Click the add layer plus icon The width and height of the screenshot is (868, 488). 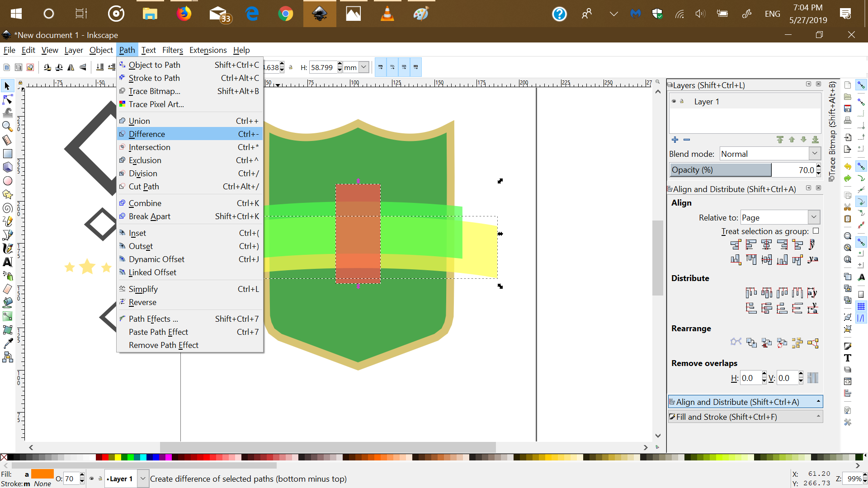click(675, 140)
